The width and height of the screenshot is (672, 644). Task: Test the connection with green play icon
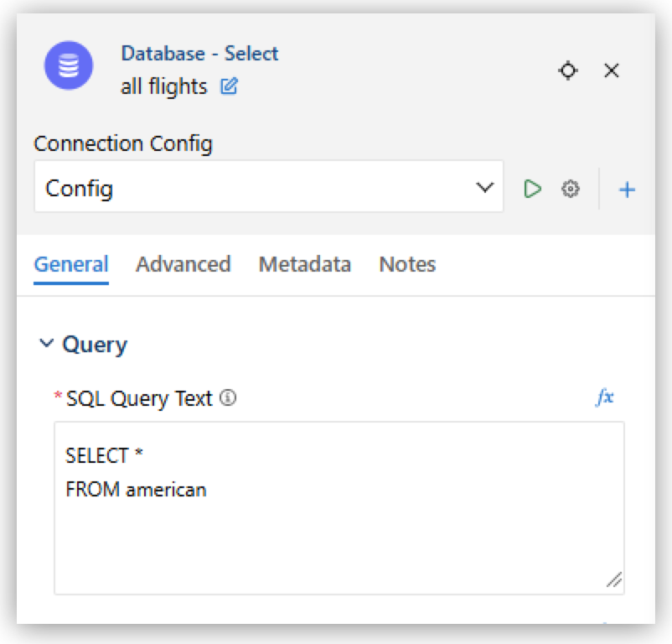pyautogui.click(x=532, y=189)
